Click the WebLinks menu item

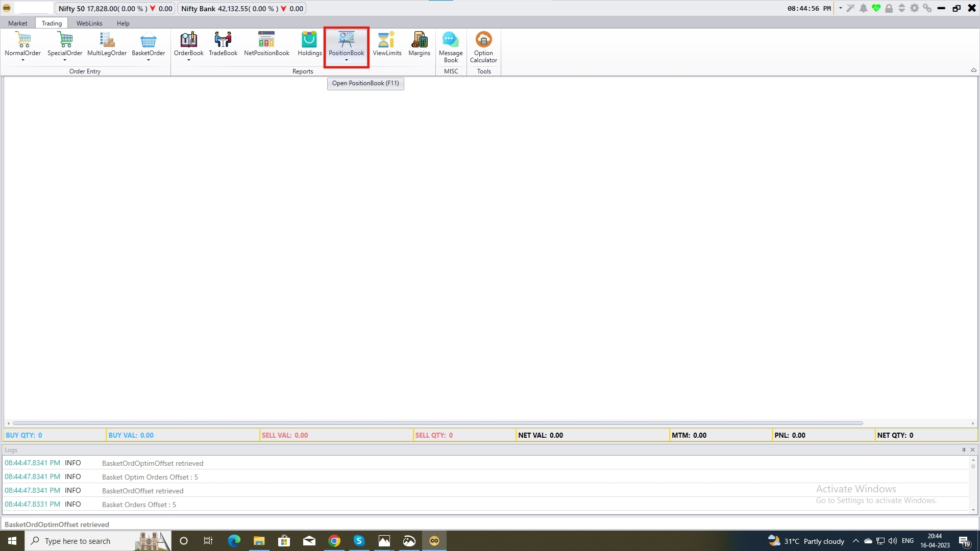click(88, 22)
